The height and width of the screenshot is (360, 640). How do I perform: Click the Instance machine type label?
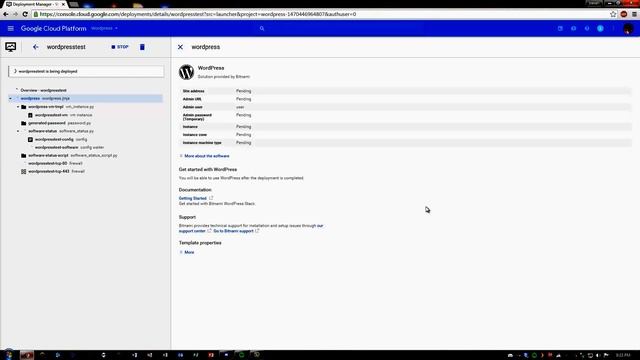click(202, 143)
